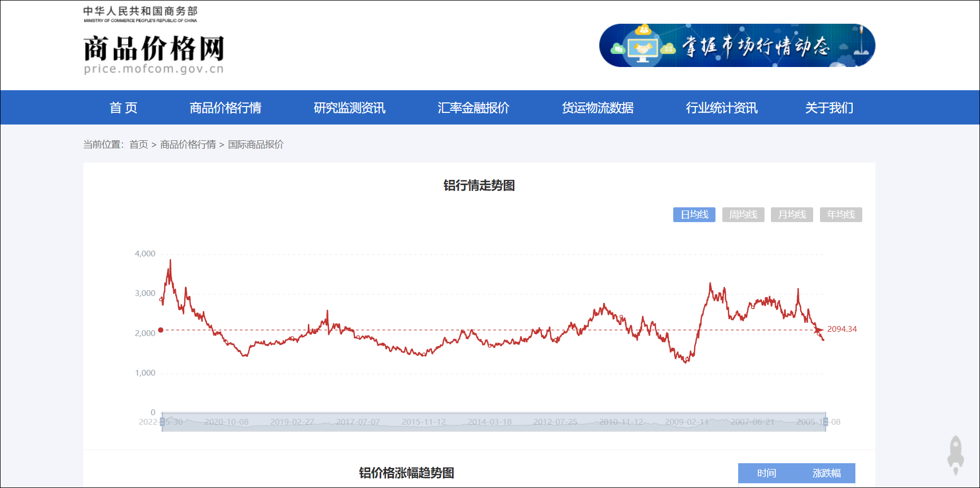
Task: Click the 国际商品报价 breadcrumb link
Action: tap(256, 145)
